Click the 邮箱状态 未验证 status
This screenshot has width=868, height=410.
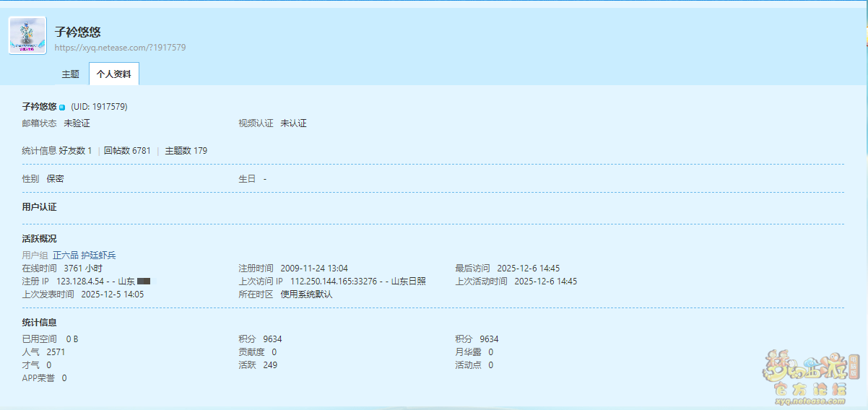point(77,123)
